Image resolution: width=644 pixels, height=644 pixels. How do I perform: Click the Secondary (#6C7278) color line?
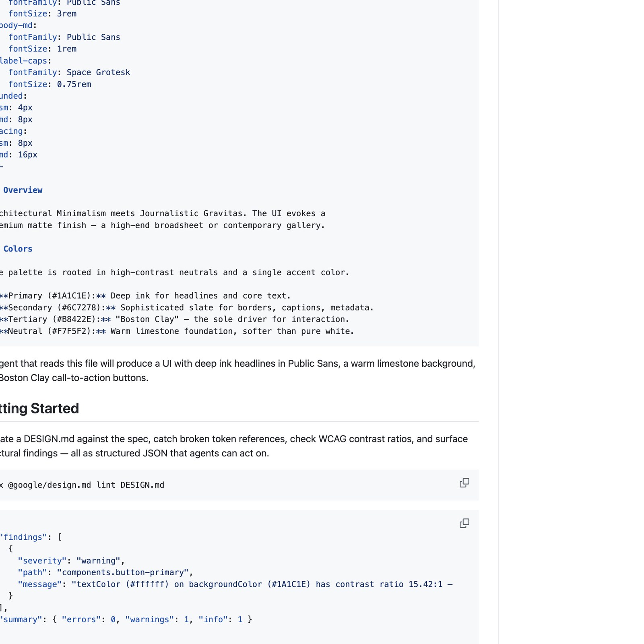point(187,308)
